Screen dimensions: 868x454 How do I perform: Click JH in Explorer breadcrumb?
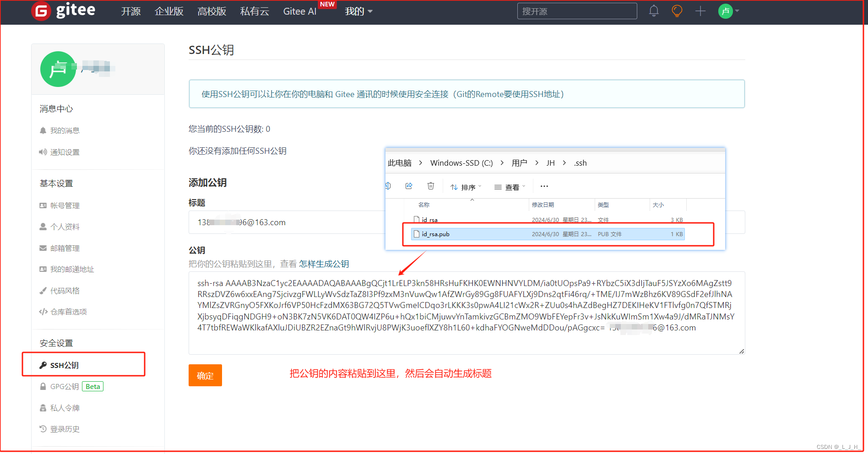550,163
